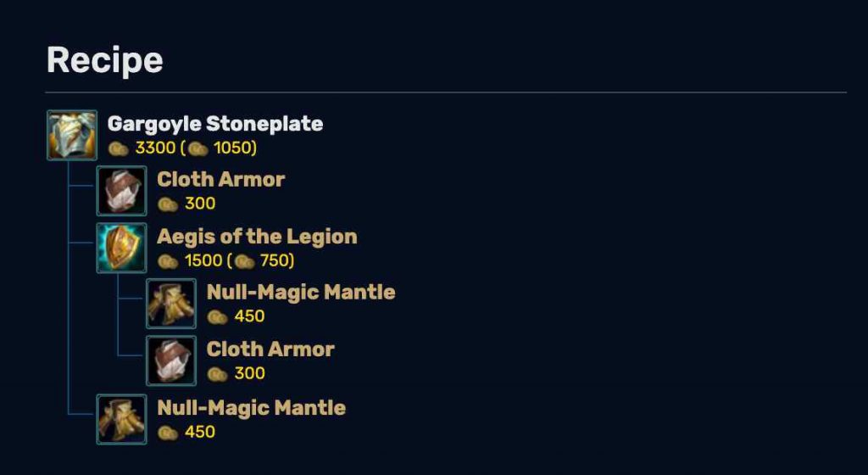
Task: Open the Aegis of the Legion shield icon
Action: pyautogui.click(x=122, y=248)
